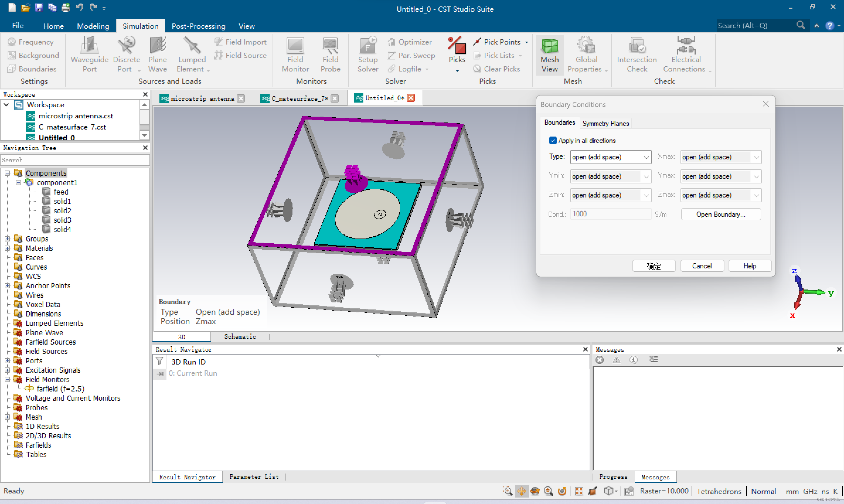Open the Post-Processing ribbon tab
844x504 pixels.
tap(198, 26)
